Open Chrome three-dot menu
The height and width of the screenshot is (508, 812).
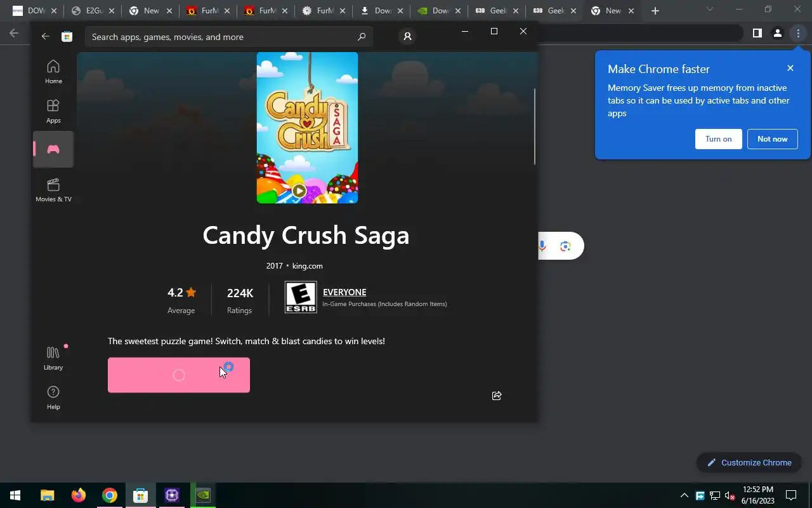tap(798, 33)
